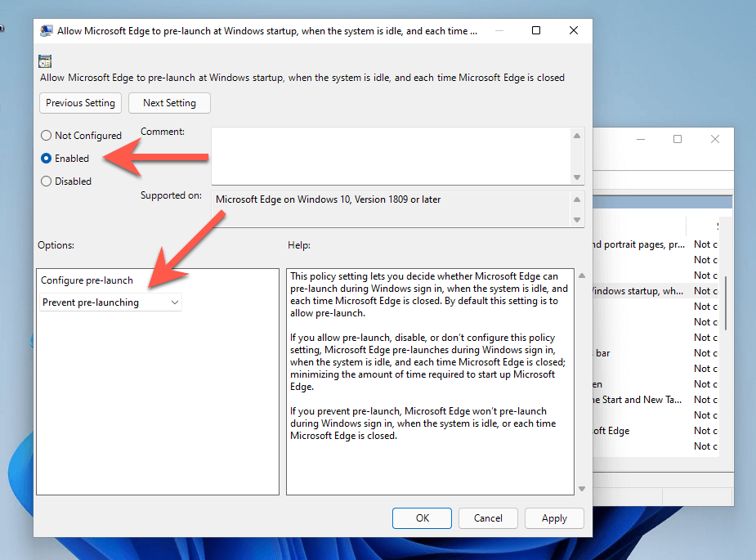Click the Cancel button
The width and height of the screenshot is (756, 560).
pyautogui.click(x=488, y=518)
